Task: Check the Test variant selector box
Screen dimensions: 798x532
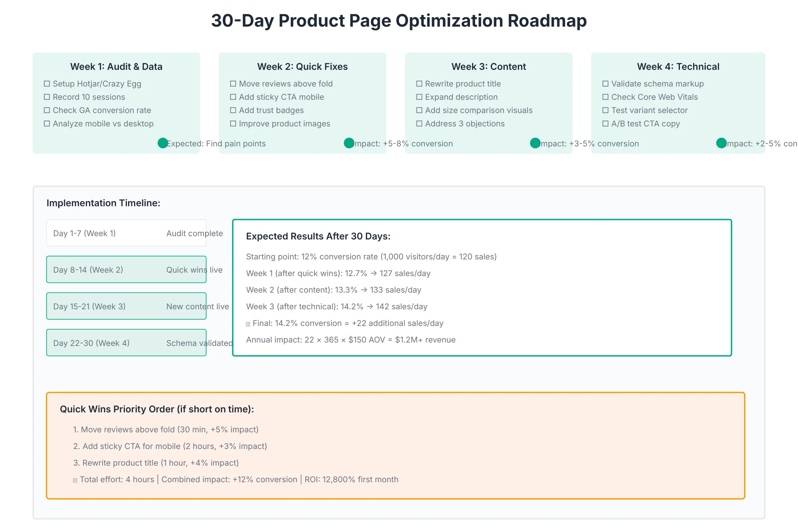Action: 605,110
